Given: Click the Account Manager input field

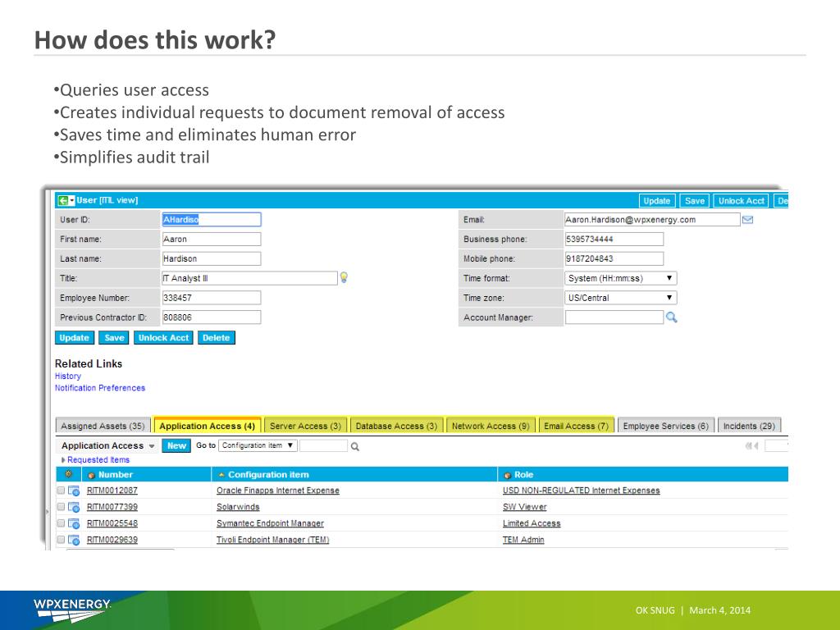Looking at the screenshot, I should (614, 317).
